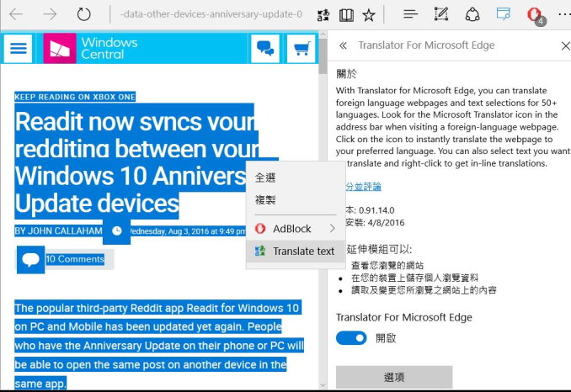This screenshot has width=571, height=392.
Task: Click the 開啟 toggle label
Action: (386, 338)
